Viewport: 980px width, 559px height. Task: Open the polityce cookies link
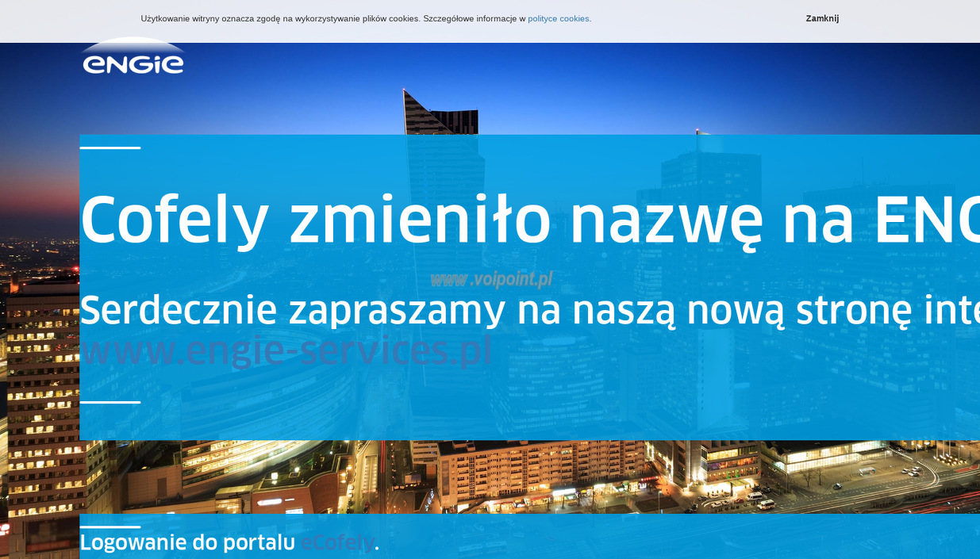559,18
